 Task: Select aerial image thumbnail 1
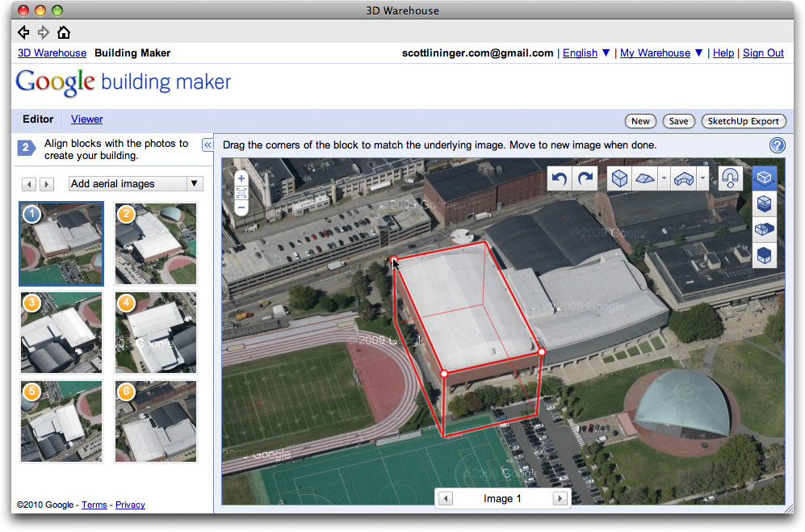(61, 244)
